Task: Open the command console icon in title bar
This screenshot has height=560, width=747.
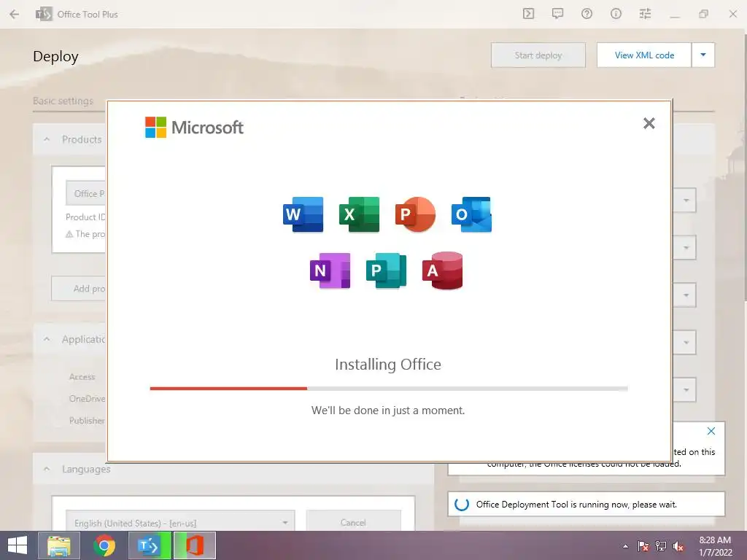Action: [x=528, y=14]
